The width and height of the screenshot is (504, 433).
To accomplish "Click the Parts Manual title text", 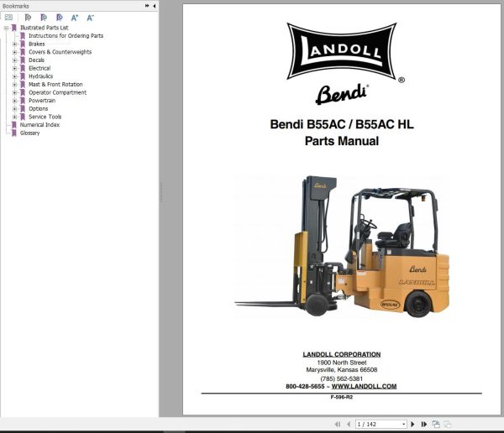I will click(x=342, y=141).
